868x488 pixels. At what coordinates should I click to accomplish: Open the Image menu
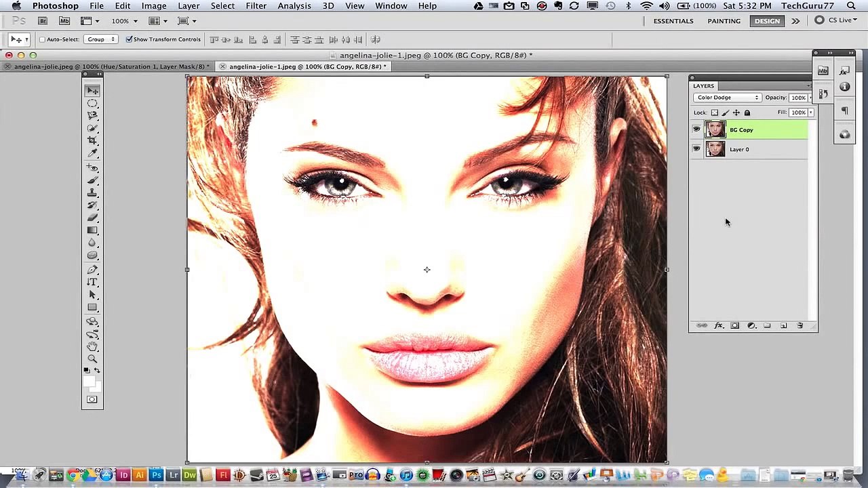point(154,5)
